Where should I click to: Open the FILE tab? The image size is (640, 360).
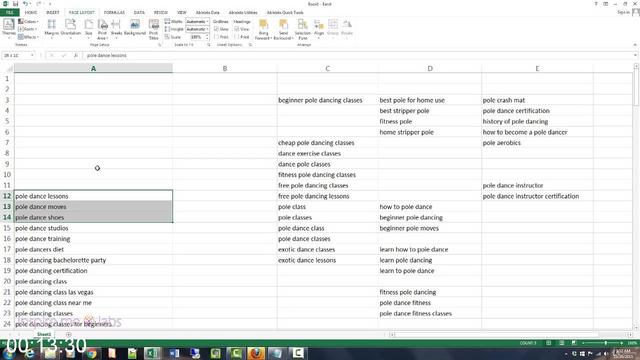coord(9,13)
